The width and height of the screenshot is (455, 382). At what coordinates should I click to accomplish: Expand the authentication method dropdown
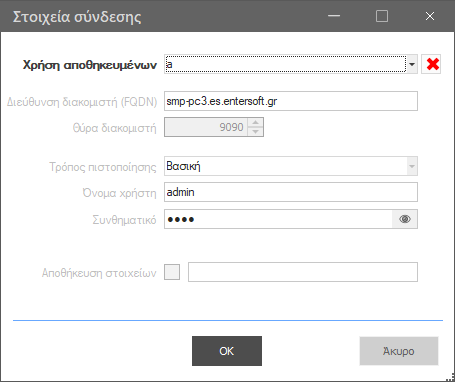click(x=412, y=166)
